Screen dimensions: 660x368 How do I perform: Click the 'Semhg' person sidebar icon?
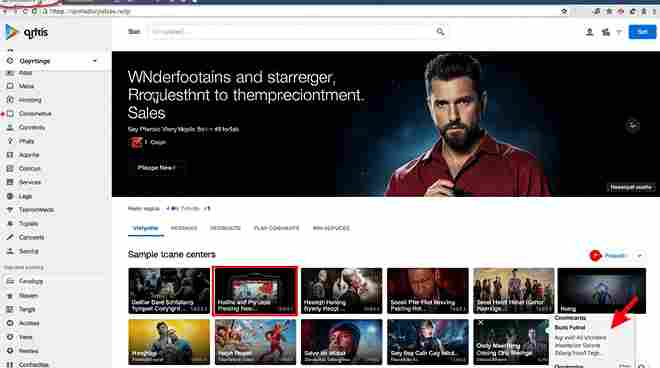(10, 251)
